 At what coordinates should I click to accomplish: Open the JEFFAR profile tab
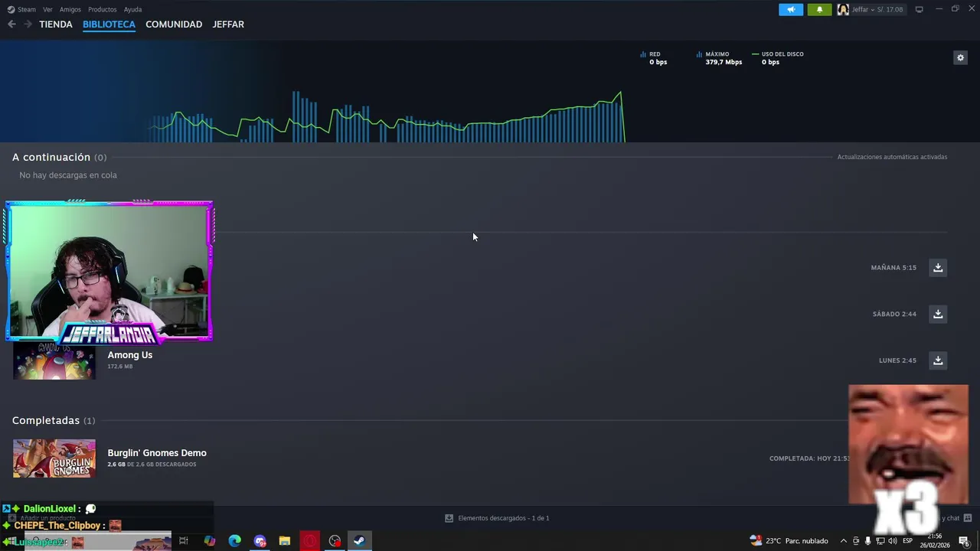(x=228, y=24)
